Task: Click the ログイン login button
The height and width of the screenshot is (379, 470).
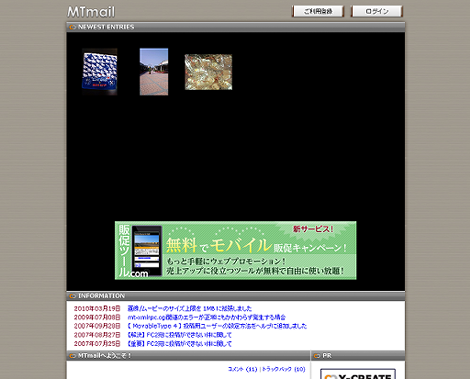Action: tap(377, 11)
